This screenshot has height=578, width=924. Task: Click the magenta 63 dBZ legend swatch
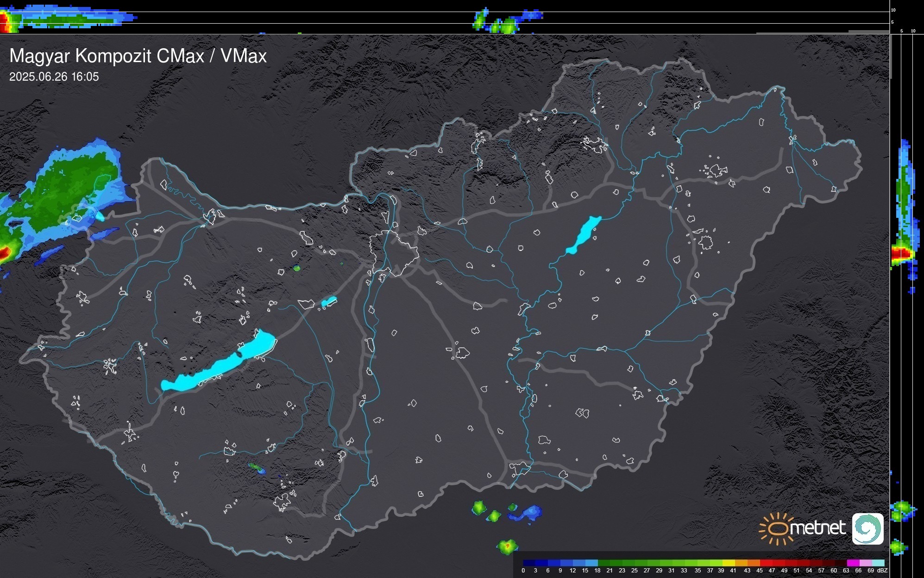(x=853, y=563)
